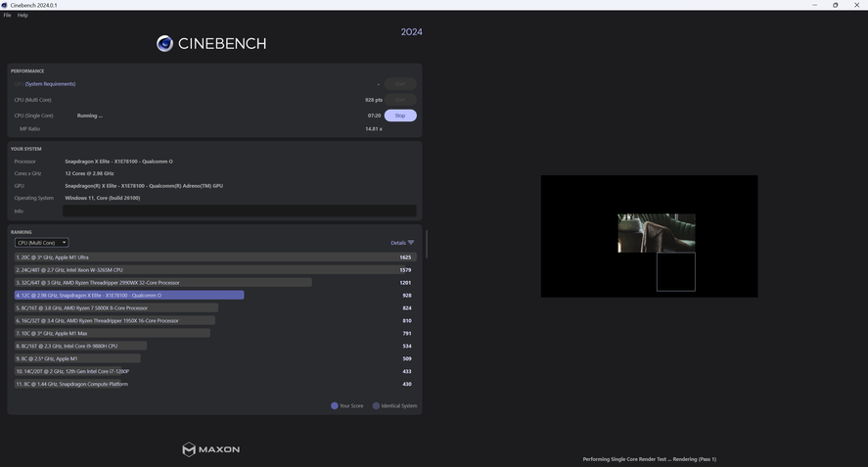Click the Identical System legend swatch
This screenshot has width=868, height=467.
[x=376, y=406]
